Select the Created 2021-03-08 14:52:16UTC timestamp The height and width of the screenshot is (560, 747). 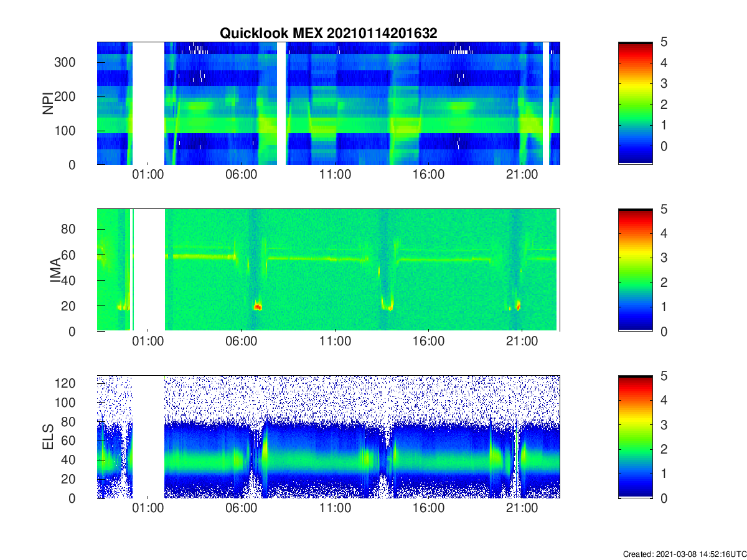684,554
